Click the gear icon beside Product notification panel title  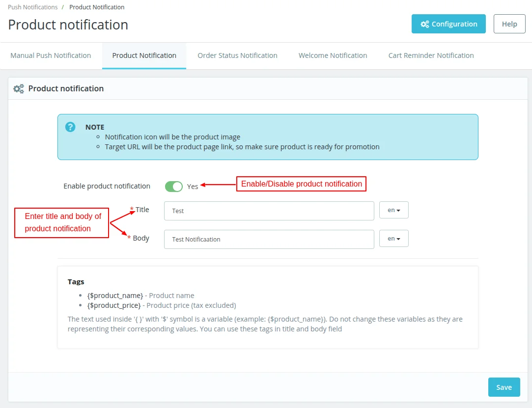(x=18, y=88)
